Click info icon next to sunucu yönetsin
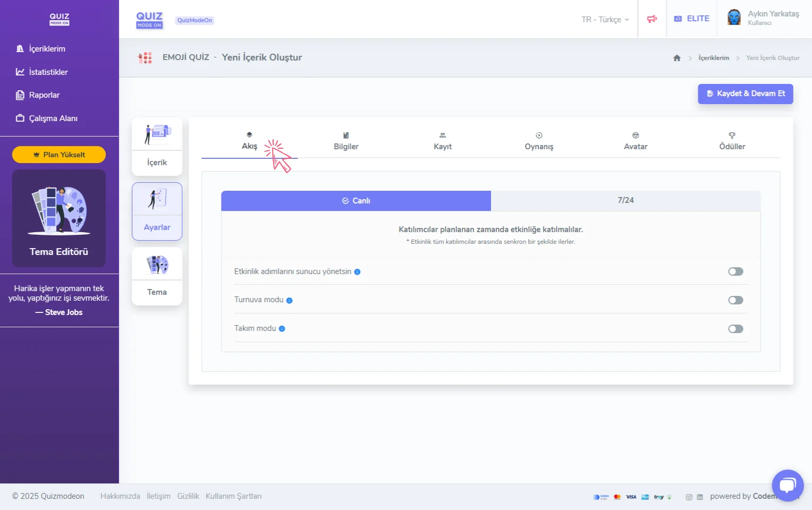Image resolution: width=812 pixels, height=510 pixels. (x=357, y=272)
